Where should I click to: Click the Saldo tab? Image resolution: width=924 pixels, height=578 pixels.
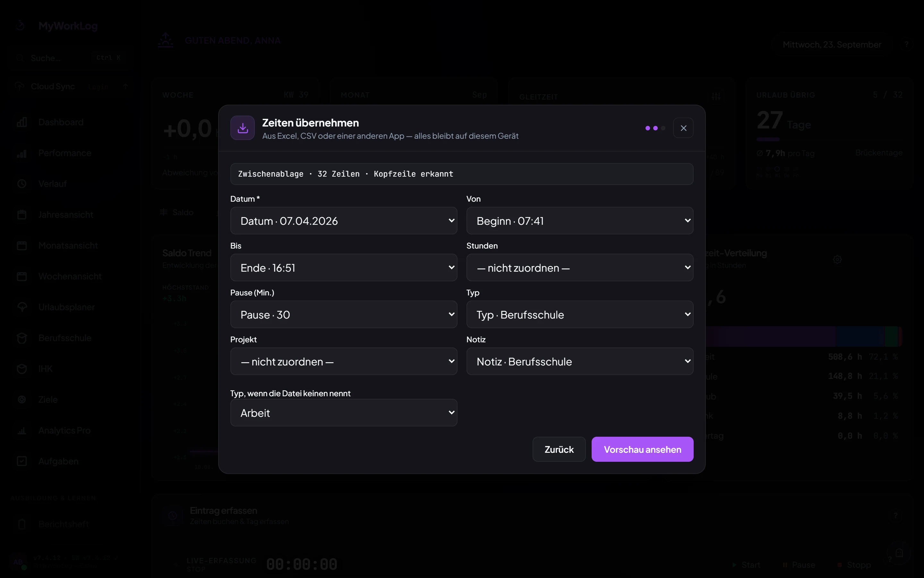[x=177, y=212]
